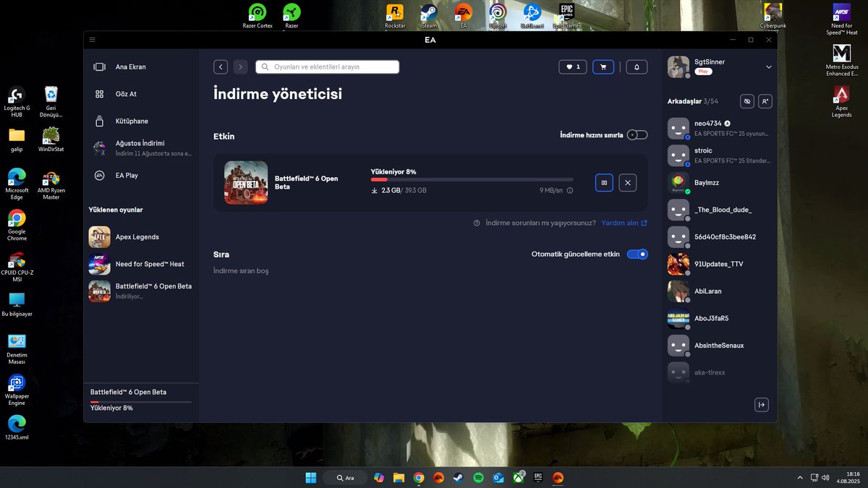The width and height of the screenshot is (868, 488).
Task: Toggle friends visibility with the eye-slash icon
Action: pos(747,101)
